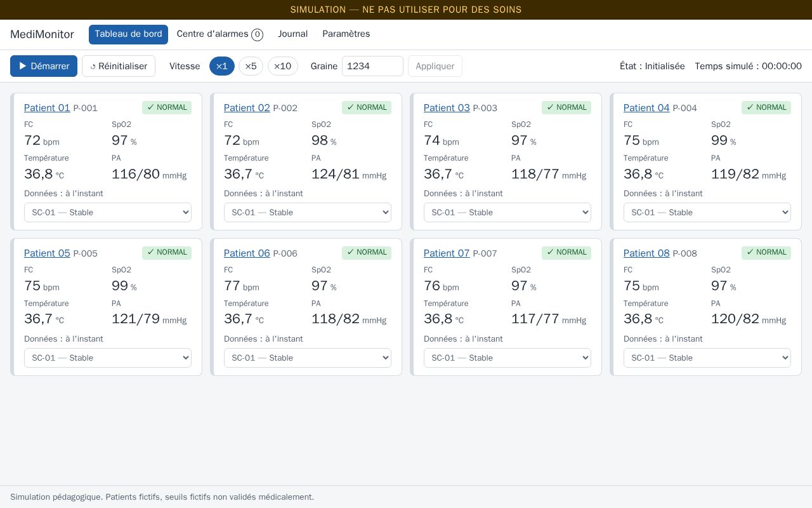
Task: Open Patient 02 details link
Action: (247, 108)
